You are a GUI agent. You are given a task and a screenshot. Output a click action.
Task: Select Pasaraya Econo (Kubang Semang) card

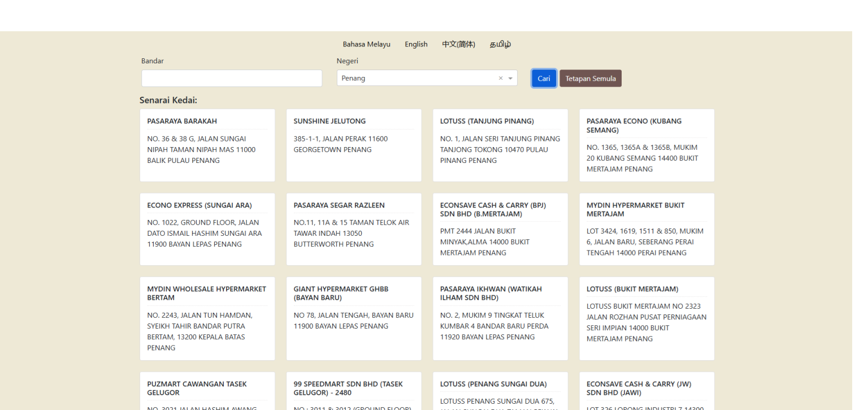[x=646, y=145]
